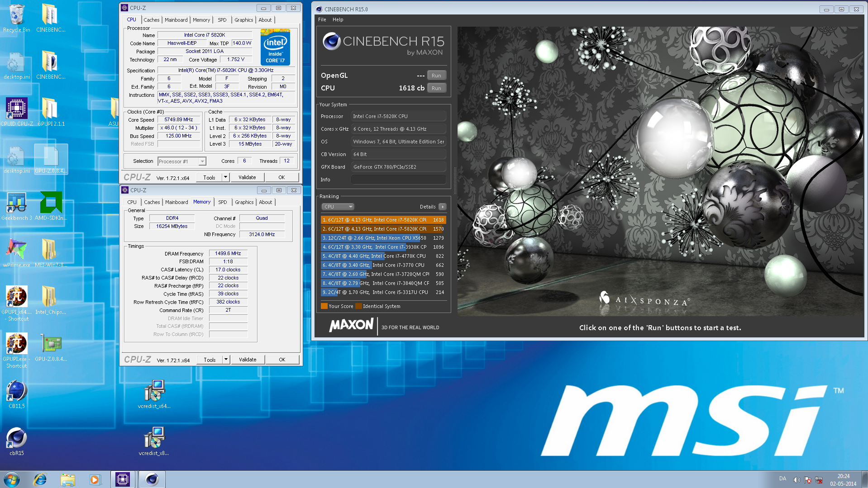The image size is (868, 488).
Task: Select the i7-3770 ranking entry
Action: click(x=383, y=265)
